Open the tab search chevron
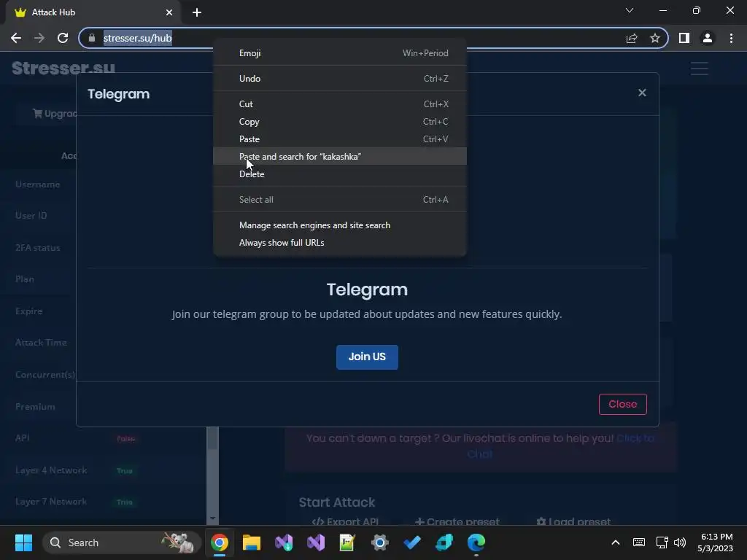The image size is (747, 560). (630, 10)
